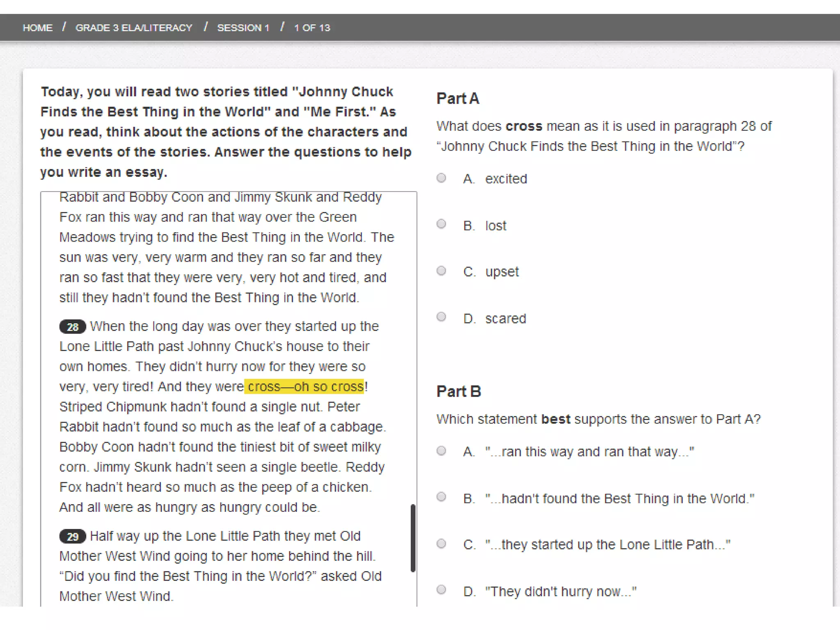Click the passage scrollbar thumb

tap(413, 538)
